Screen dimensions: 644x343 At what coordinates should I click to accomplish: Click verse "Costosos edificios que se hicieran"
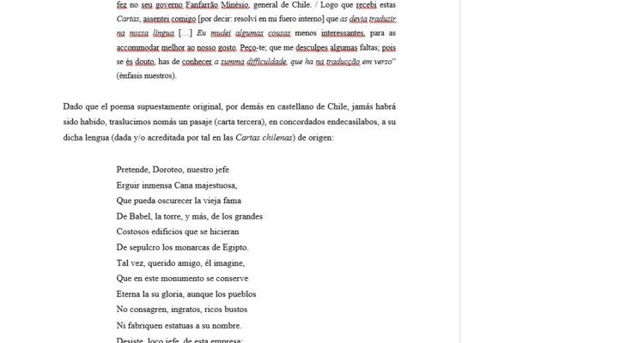click(178, 232)
